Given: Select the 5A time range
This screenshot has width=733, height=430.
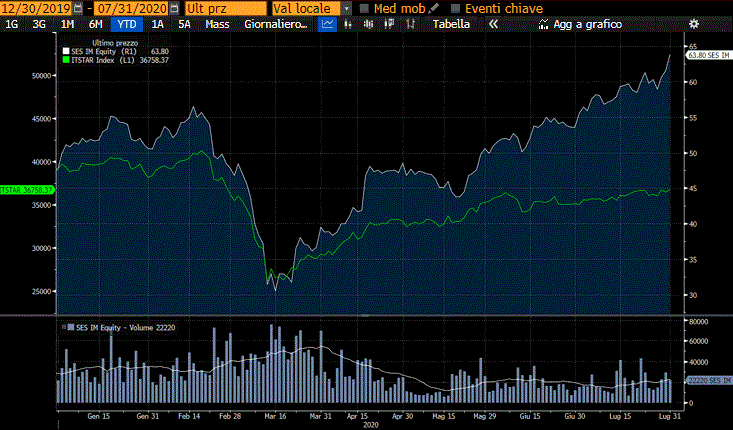Looking at the screenshot, I should tap(184, 24).
